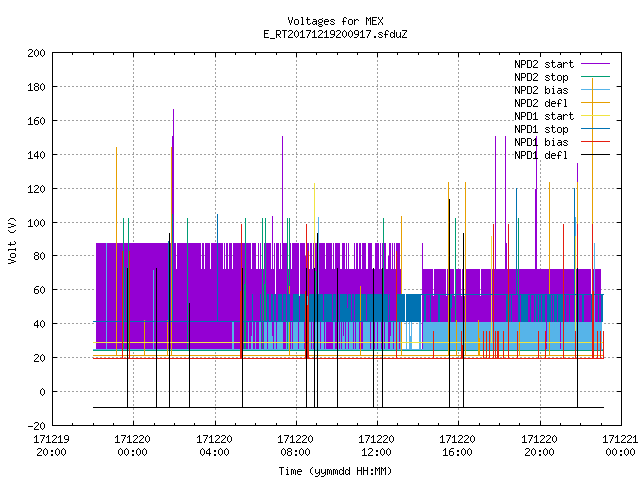Select the NPD2 bias legend entry
Image resolution: width=640 pixels, height=480 pixels.
(541, 90)
